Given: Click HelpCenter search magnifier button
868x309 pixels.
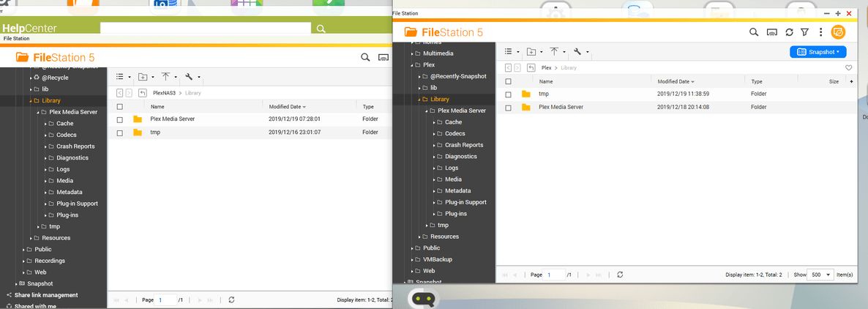Looking at the screenshot, I should [x=321, y=29].
